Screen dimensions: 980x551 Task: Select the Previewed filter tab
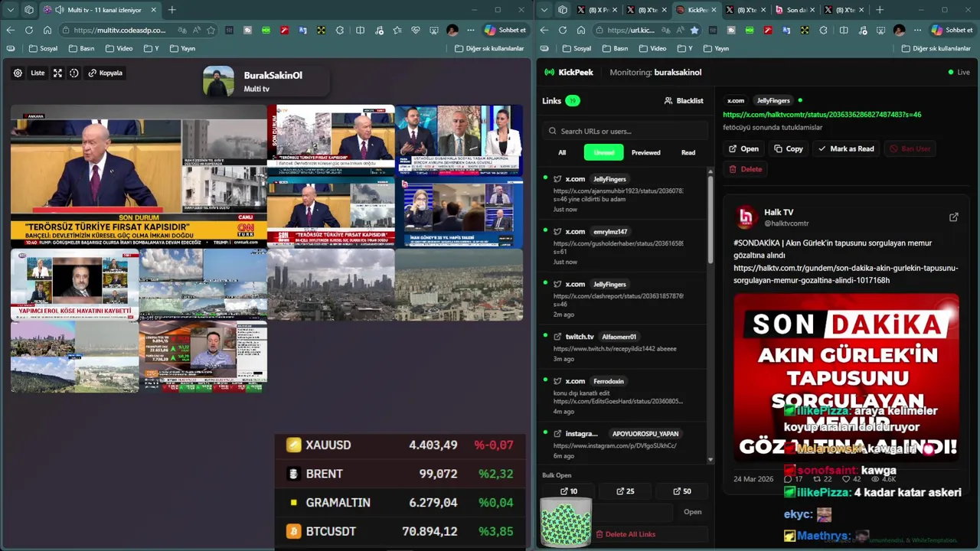(x=645, y=152)
